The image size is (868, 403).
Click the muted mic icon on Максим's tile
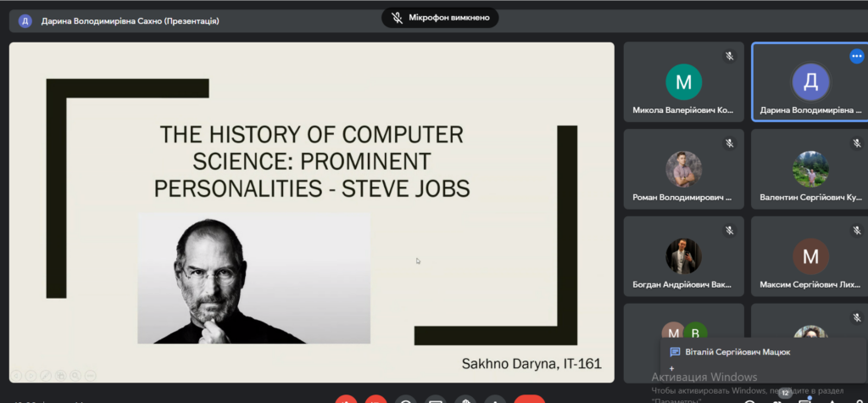(x=857, y=231)
